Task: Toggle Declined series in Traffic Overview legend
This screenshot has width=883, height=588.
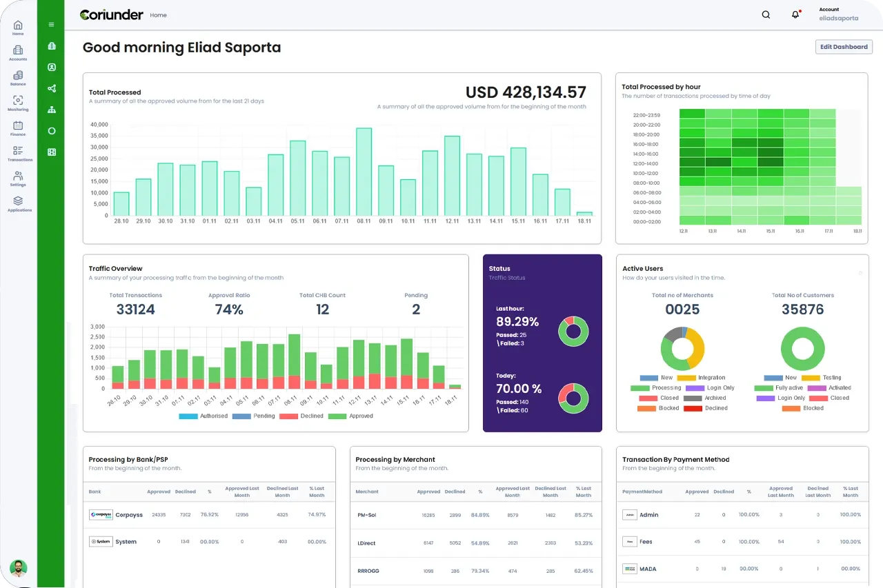Action: (x=301, y=416)
